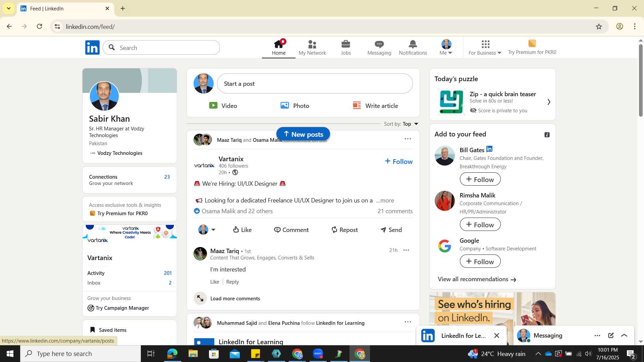Expand the Me profile menu
This screenshot has height=362, width=644.
(446, 48)
